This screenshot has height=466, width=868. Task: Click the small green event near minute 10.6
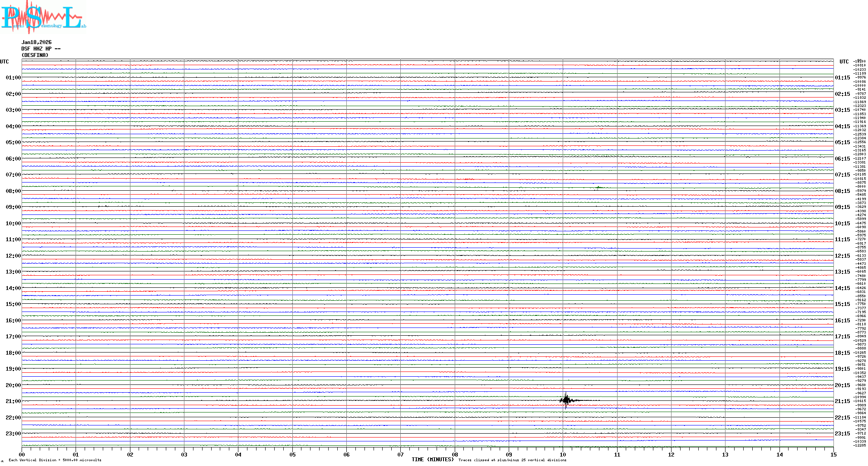point(599,187)
